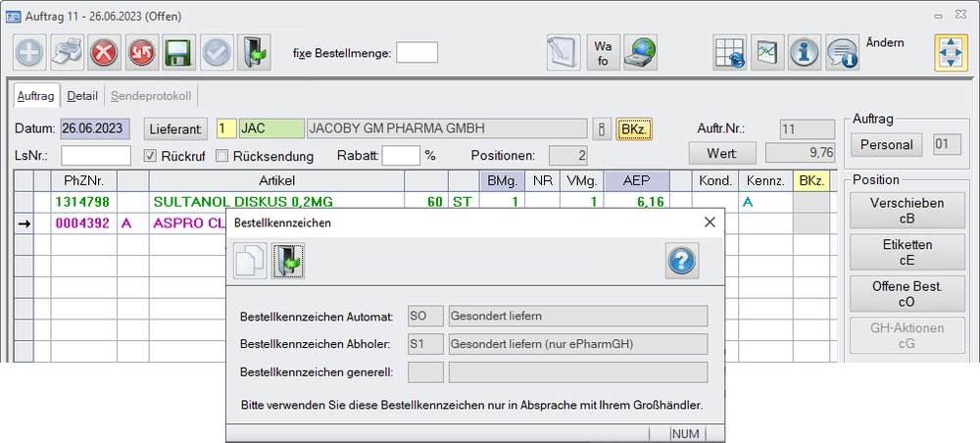The height and width of the screenshot is (443, 980).
Task: Close the Bestellkennzeichen dialog
Action: [x=710, y=222]
